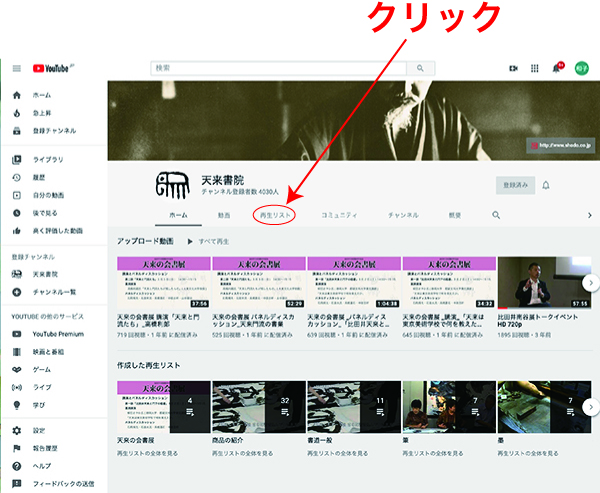Screen dimensions: 600x493
Task: Open the create video camera icon
Action: tap(513, 68)
